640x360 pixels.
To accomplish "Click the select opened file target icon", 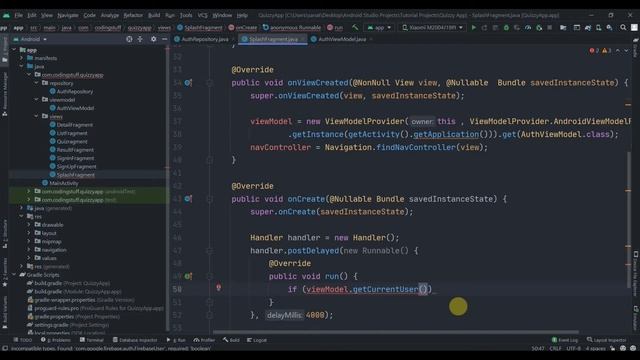I will 129,39.
